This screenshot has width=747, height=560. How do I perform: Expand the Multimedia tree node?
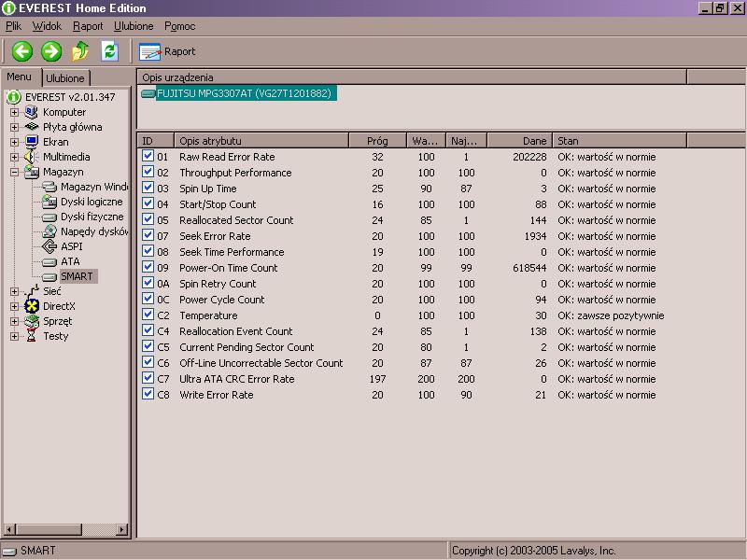(14, 157)
